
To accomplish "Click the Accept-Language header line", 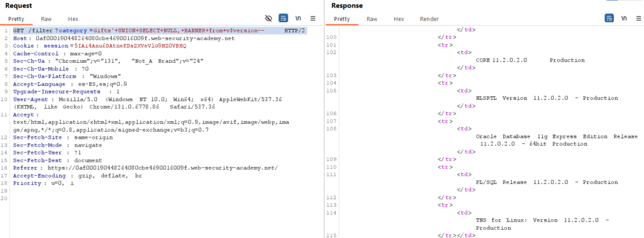I will [x=70, y=84].
